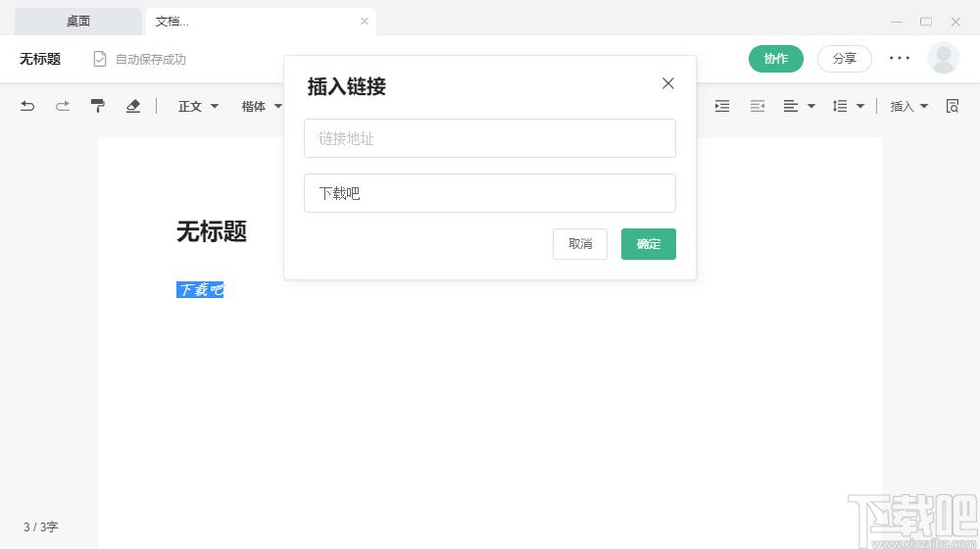Confirm the link with 确定 button
Image resolution: width=980 pixels, height=549 pixels.
coord(648,244)
